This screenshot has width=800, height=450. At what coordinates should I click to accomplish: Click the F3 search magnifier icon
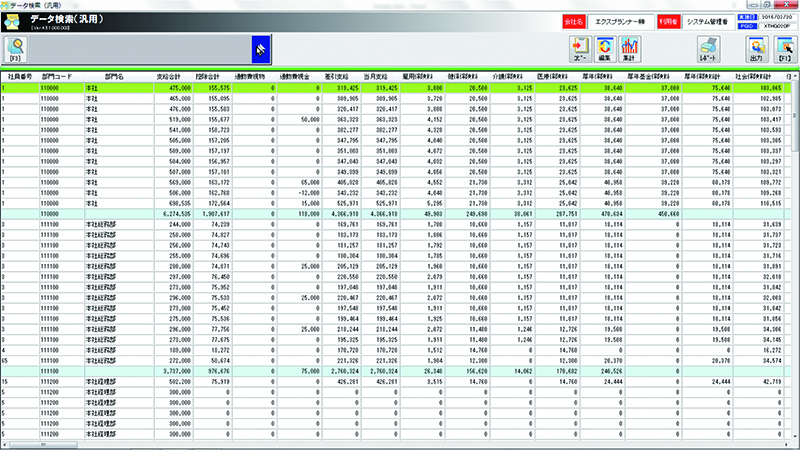[17, 48]
